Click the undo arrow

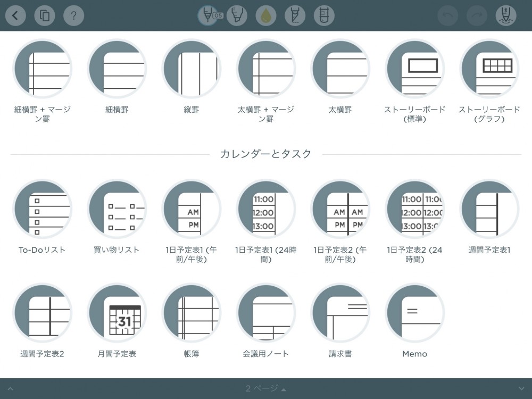tap(447, 15)
